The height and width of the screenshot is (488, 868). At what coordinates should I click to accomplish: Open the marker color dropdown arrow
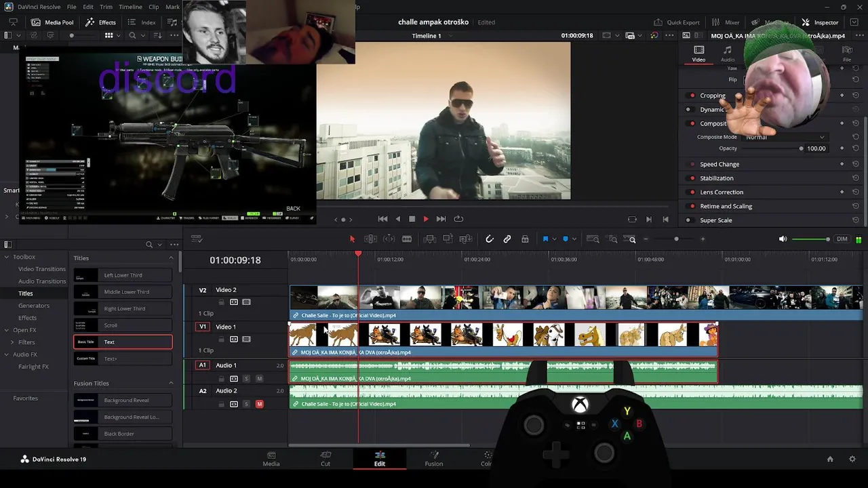[x=574, y=239]
